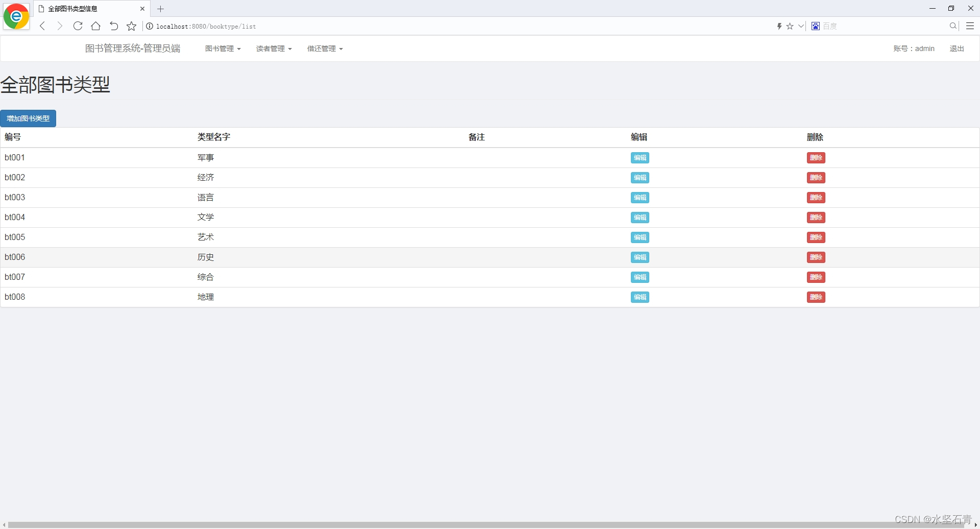Delete the 地理 book type entry
This screenshot has width=980, height=529.
point(816,297)
